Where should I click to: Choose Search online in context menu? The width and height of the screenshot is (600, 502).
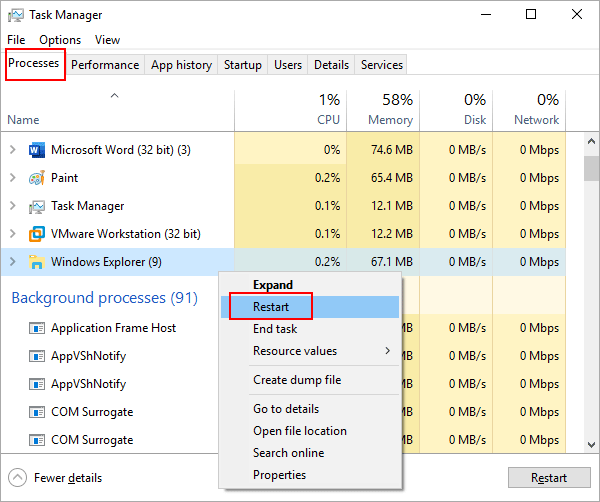[x=310, y=453]
